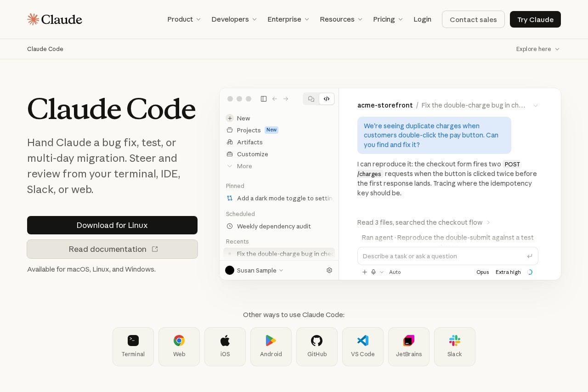Toggle the sidebar panel icon

click(264, 99)
